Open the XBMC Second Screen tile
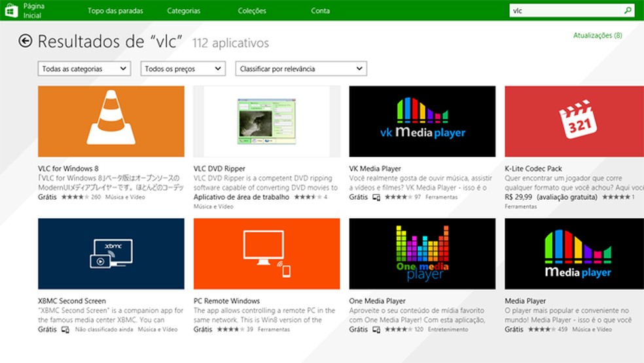Screen dimensions: 644x363 (x=111, y=254)
